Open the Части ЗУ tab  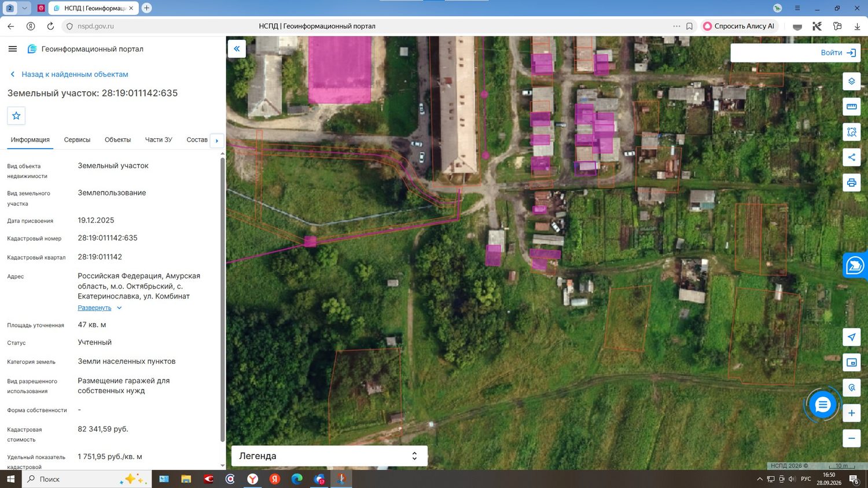pos(159,140)
